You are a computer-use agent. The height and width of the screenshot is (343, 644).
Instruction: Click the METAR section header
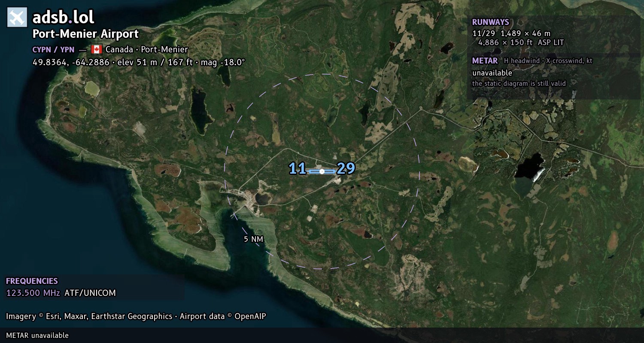[x=485, y=61]
